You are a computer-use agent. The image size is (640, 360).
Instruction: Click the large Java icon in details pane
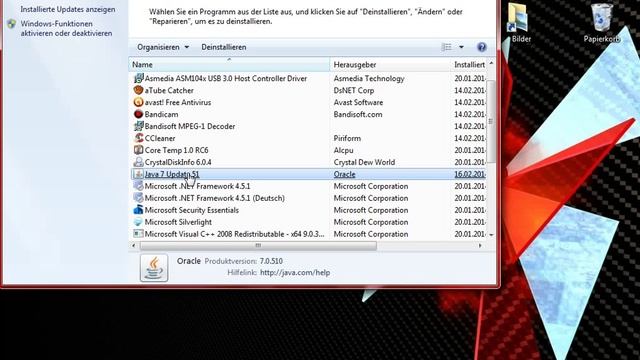tap(154, 268)
